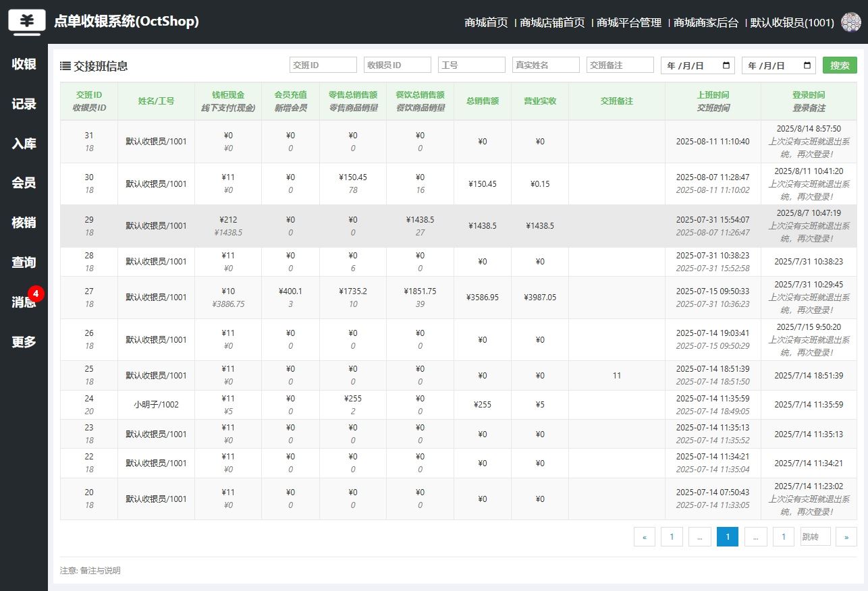Screen dimensions: 868x591
Task: Click the list icon beside 交接班信息
Action: point(65,66)
